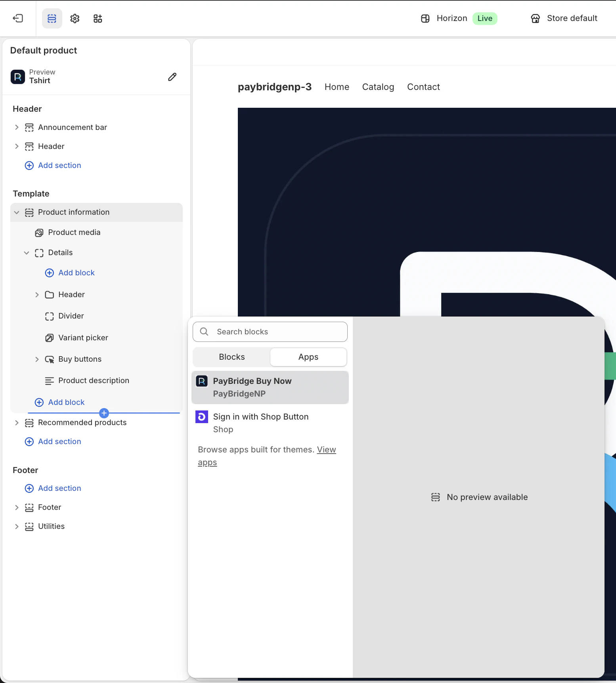The image size is (616, 683).
Task: Click the Announcement bar section icon
Action: pyautogui.click(x=29, y=128)
